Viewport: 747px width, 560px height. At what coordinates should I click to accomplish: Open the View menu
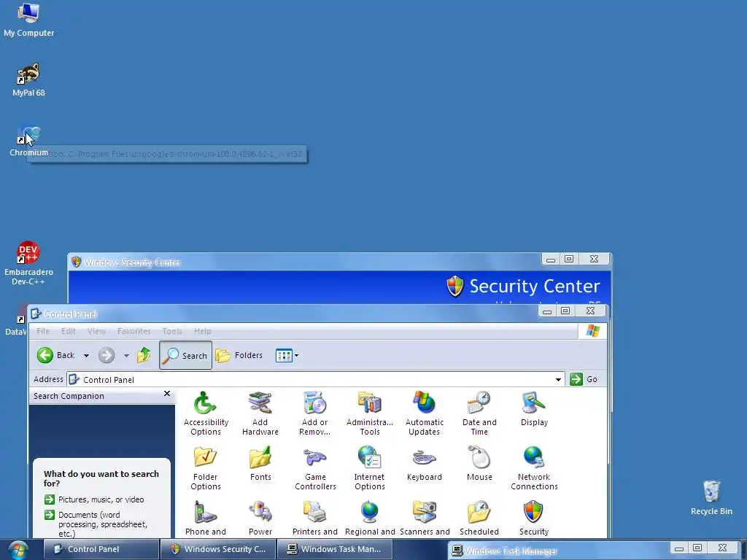coord(96,331)
